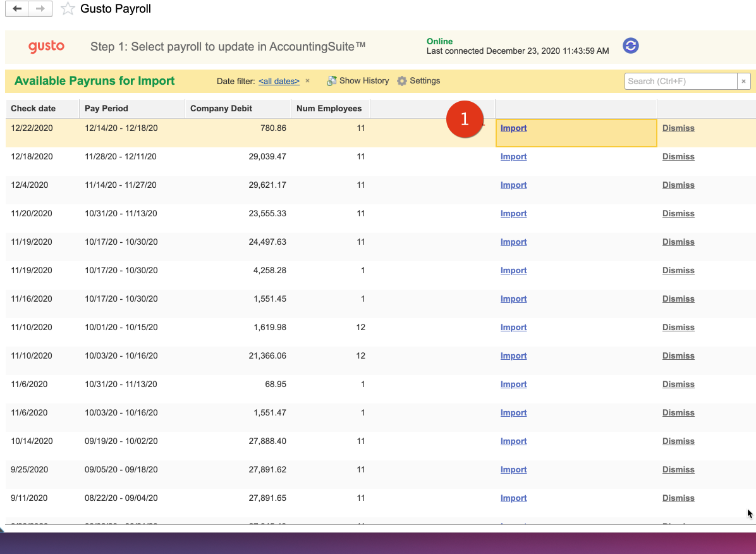Select company debit 29,039.47 cell

(x=238, y=161)
